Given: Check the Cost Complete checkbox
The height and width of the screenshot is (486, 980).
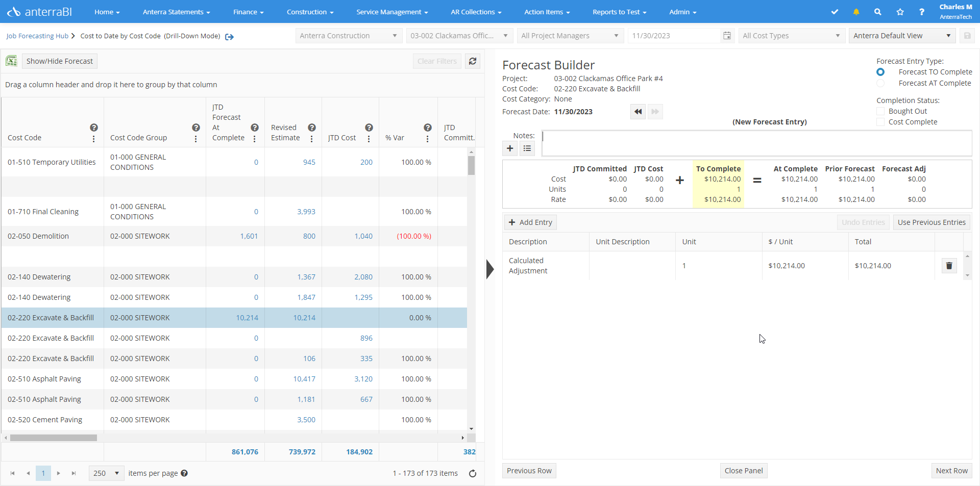Looking at the screenshot, I should [x=880, y=122].
